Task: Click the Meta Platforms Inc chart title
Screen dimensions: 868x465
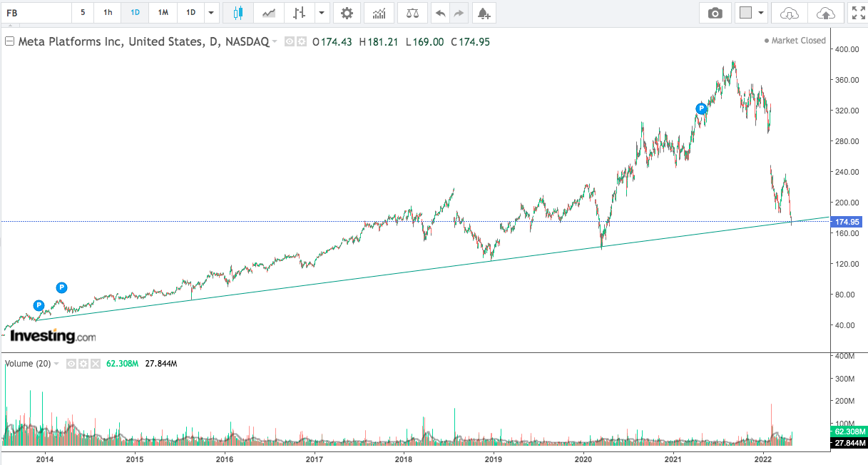Action: click(x=143, y=41)
